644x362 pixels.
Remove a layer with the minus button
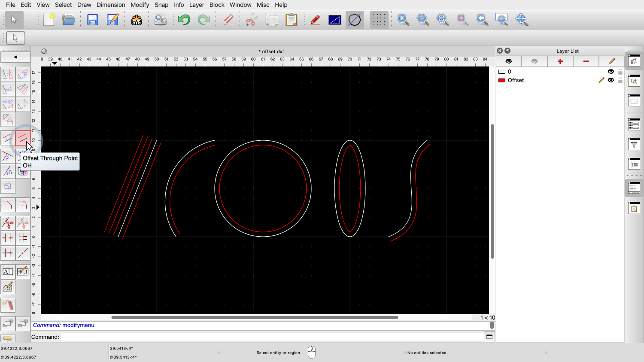coord(586,61)
